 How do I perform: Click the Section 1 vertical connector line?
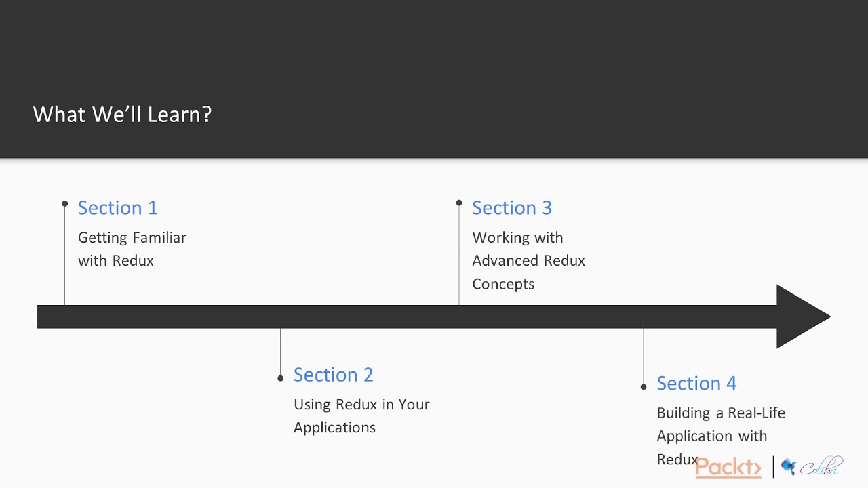point(65,256)
